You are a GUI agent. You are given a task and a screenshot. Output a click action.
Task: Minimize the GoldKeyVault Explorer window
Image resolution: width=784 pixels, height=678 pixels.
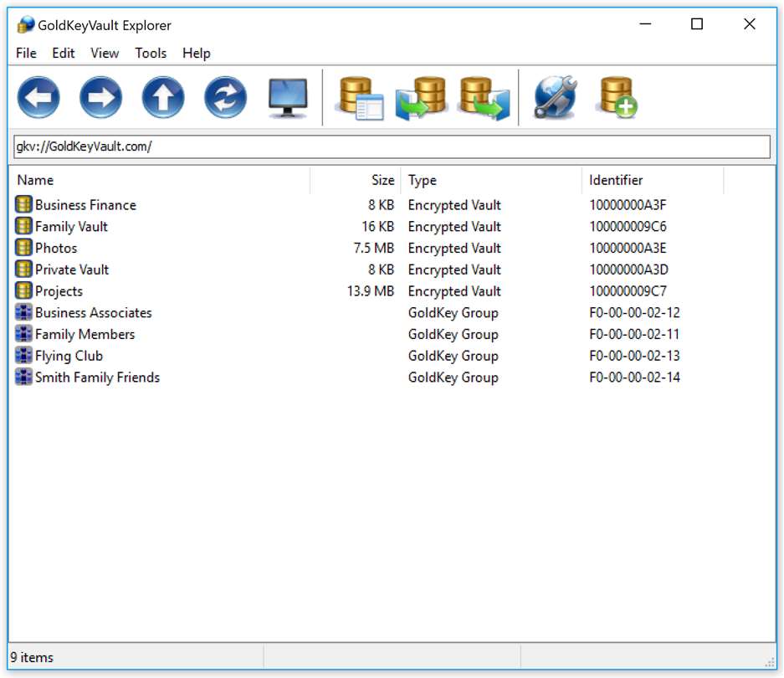645,23
